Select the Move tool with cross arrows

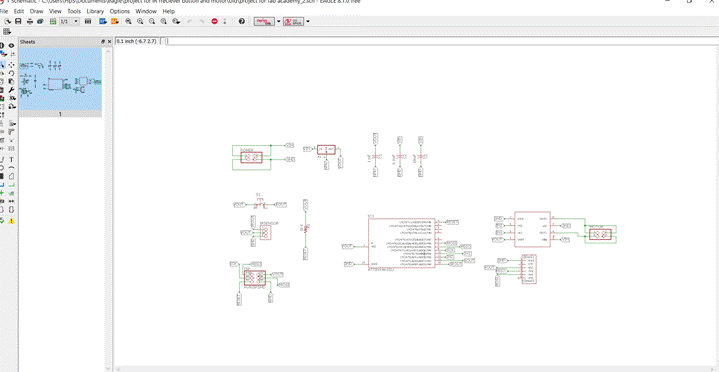point(12,65)
